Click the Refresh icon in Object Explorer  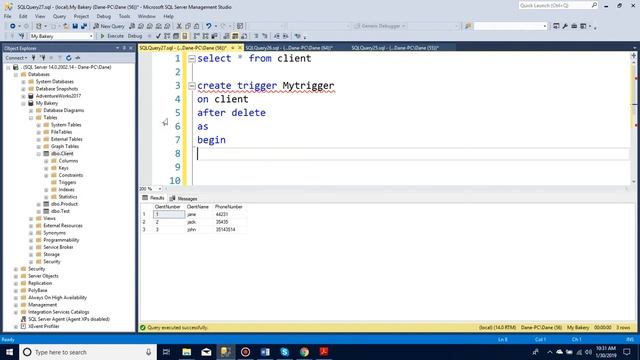[x=69, y=58]
